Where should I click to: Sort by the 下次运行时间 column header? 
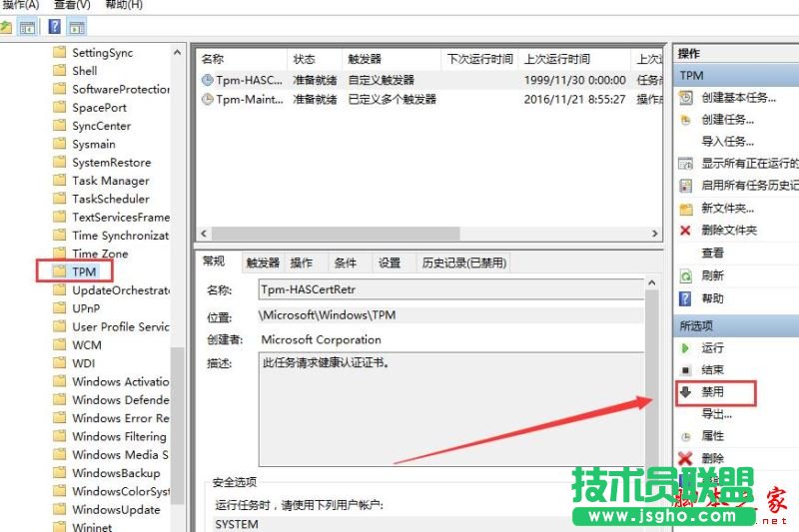coord(480,59)
